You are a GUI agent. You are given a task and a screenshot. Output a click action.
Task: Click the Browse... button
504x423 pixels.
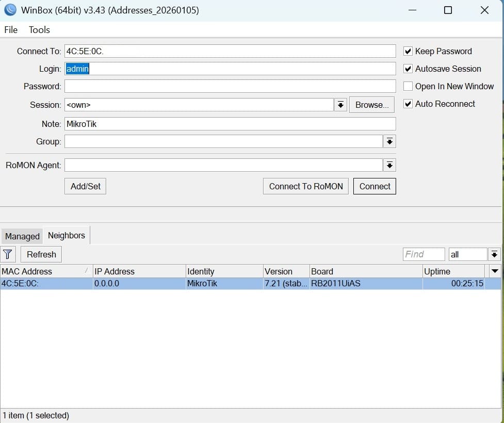(x=372, y=105)
